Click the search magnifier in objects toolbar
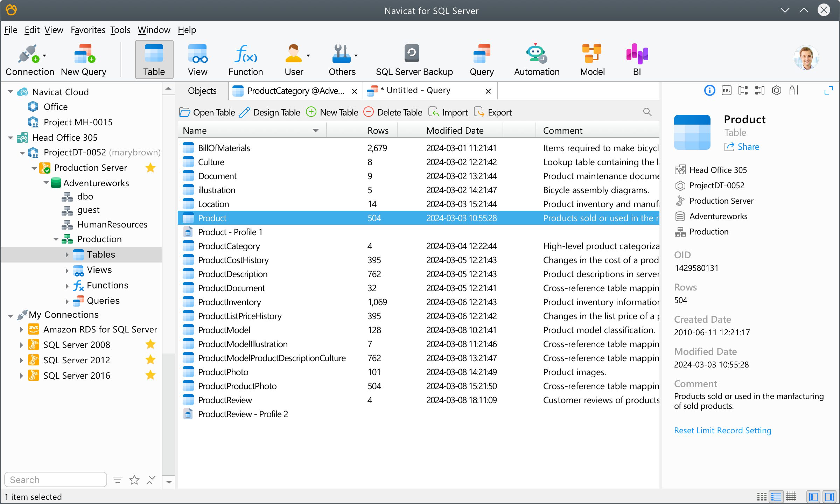This screenshot has width=840, height=504. pyautogui.click(x=647, y=112)
